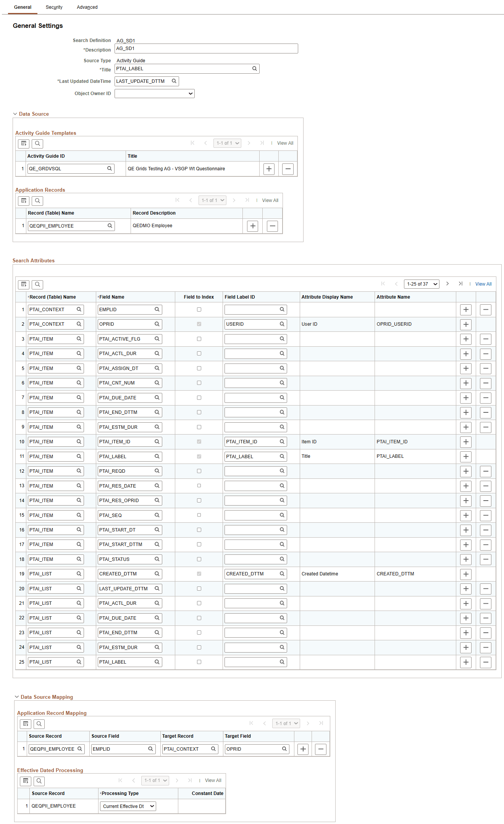
Task: Check Field to Index for PTAI_ACTIVE_FLG
Action: click(199, 339)
